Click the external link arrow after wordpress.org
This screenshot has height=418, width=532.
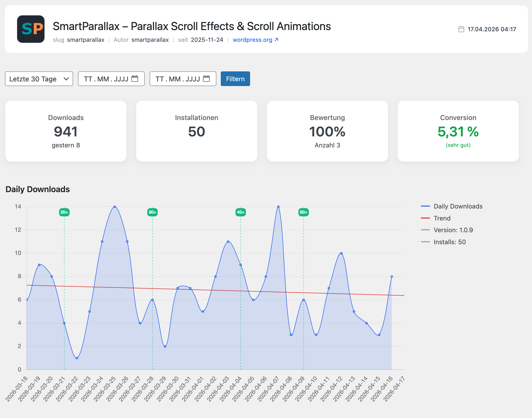[x=276, y=40]
